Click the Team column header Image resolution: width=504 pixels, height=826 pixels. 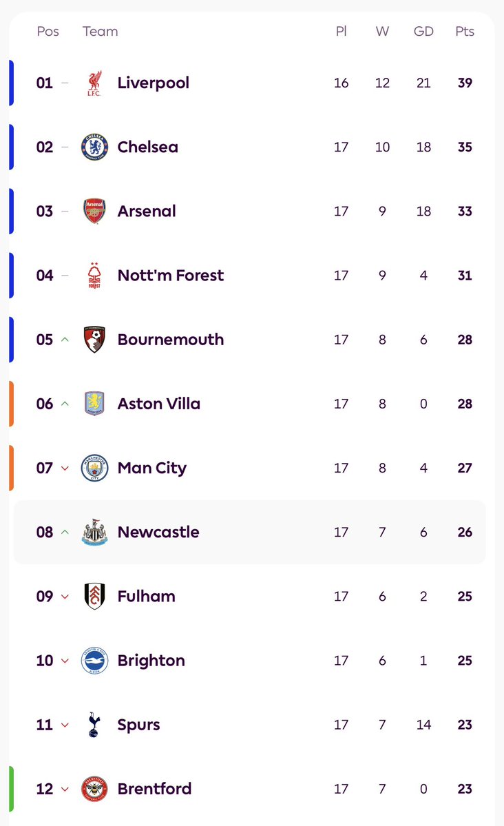click(x=100, y=32)
